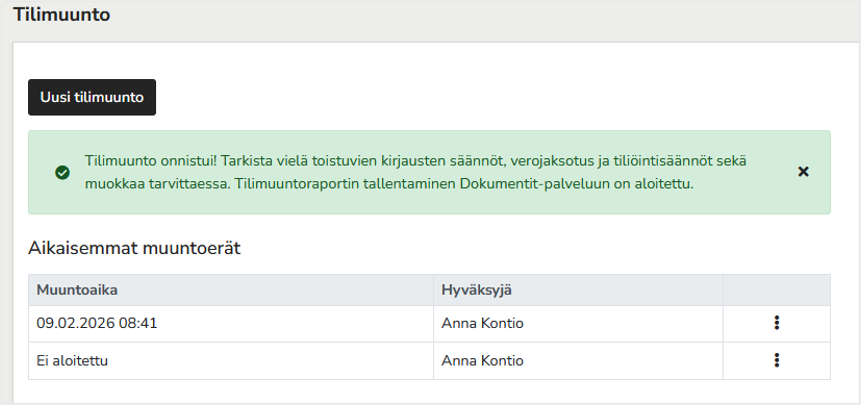Click Anna Kontio in the 09.02.2026 row
The height and width of the screenshot is (405, 861).
point(482,324)
